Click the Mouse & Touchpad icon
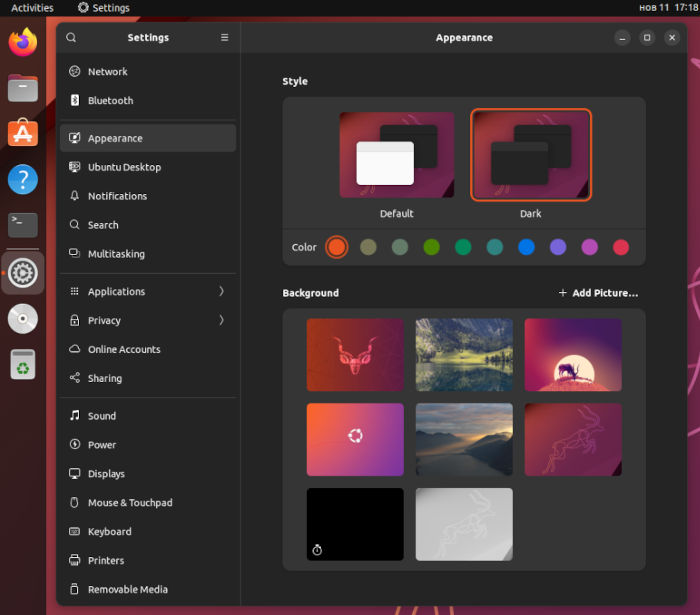700x615 pixels. [x=75, y=503]
